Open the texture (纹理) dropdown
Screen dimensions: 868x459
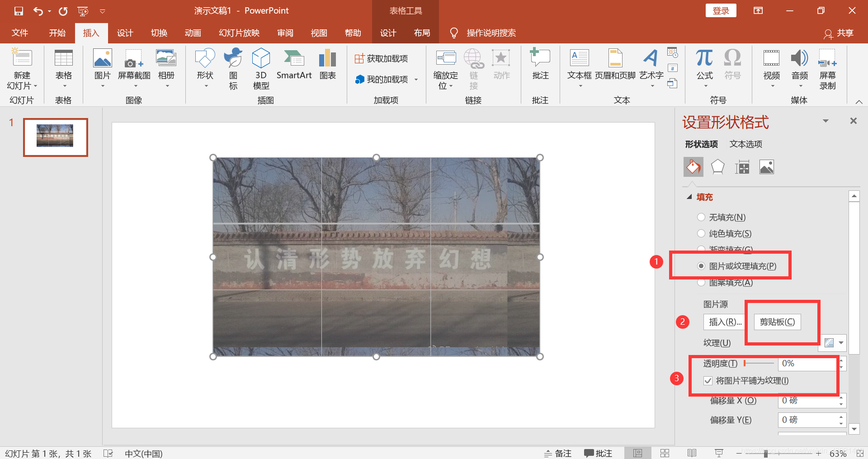[x=841, y=343]
